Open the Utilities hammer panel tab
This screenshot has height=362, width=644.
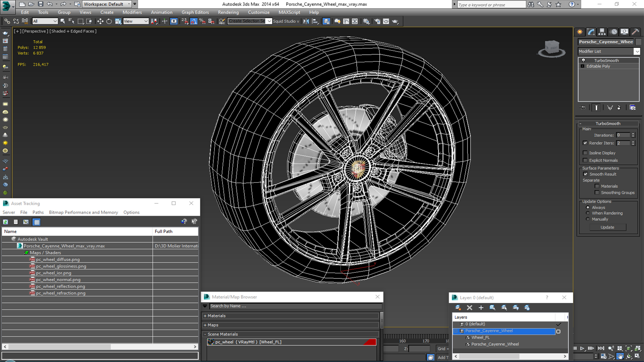pyautogui.click(x=635, y=32)
